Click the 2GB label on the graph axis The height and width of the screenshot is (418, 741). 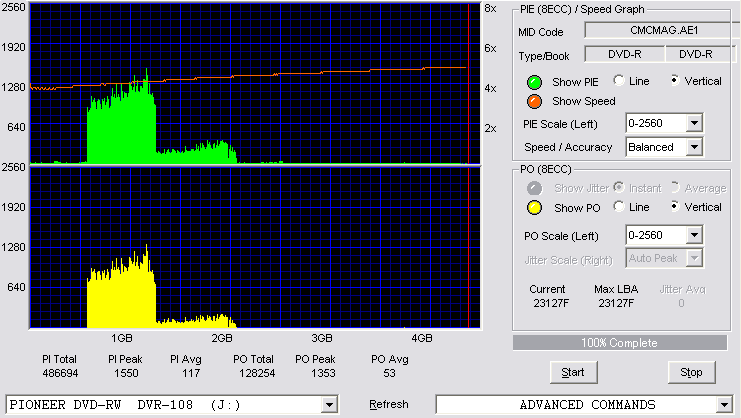[x=222, y=338]
